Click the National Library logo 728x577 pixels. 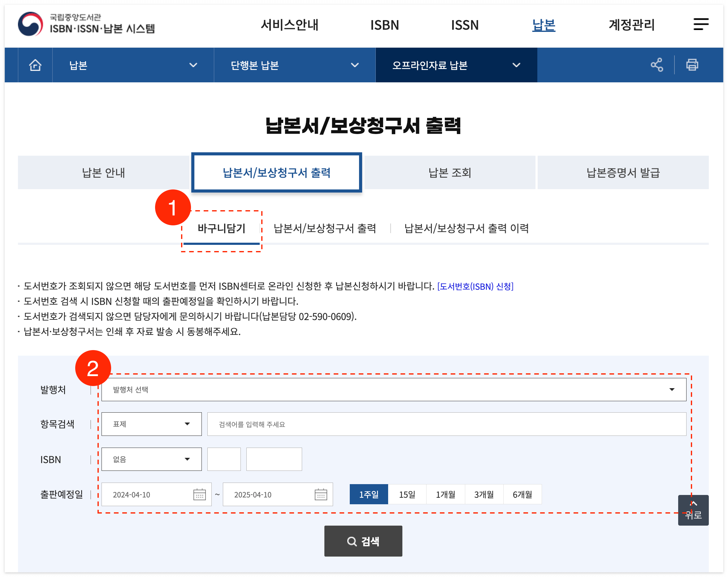point(86,24)
